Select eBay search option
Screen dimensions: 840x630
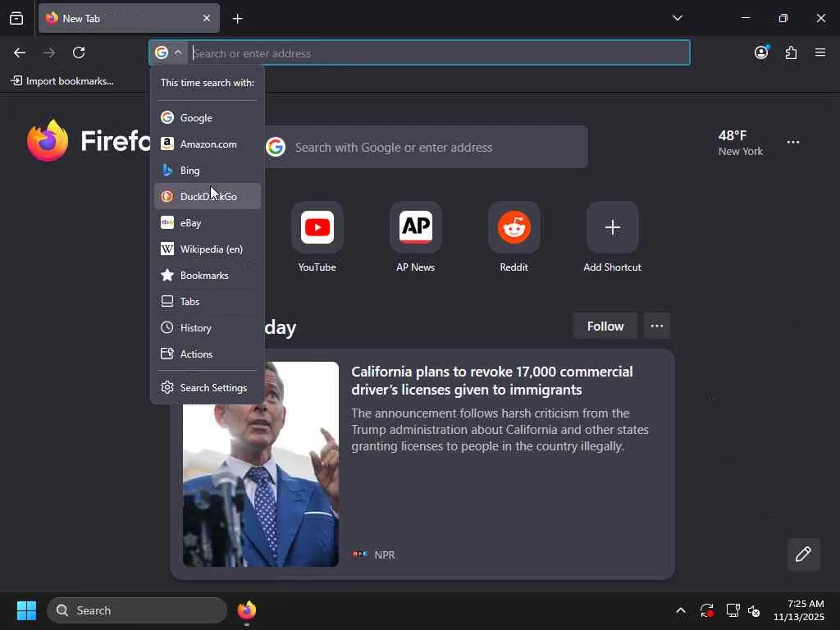tap(208, 222)
